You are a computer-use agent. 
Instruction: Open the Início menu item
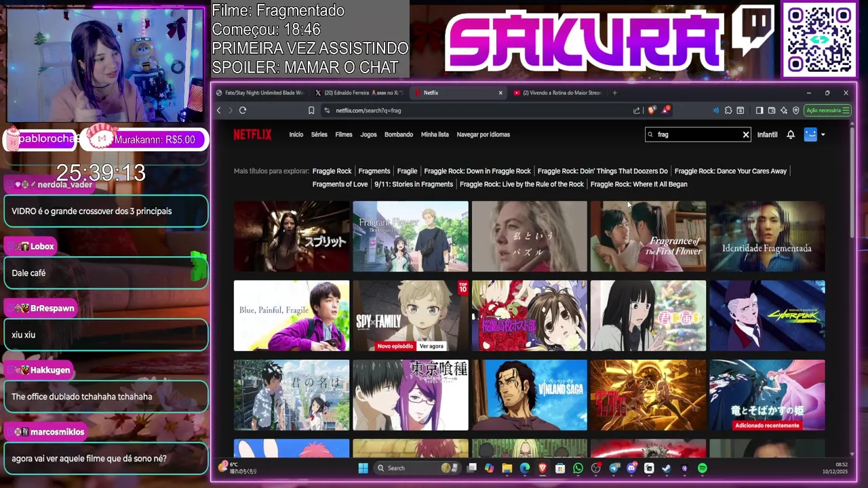296,134
